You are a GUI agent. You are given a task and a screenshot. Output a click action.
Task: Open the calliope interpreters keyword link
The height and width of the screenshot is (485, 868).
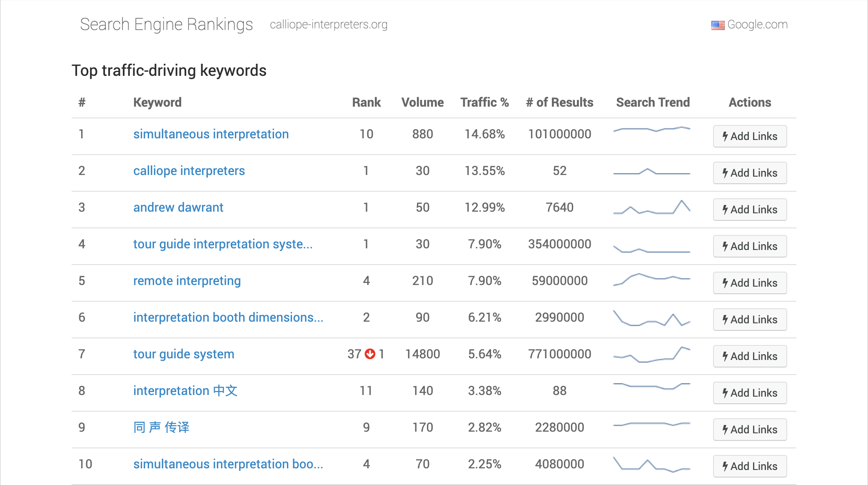[x=189, y=171]
